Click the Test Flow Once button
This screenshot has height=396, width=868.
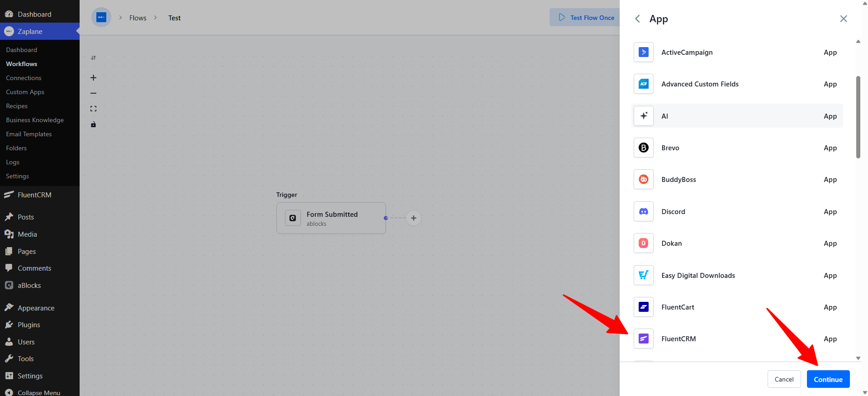[585, 18]
